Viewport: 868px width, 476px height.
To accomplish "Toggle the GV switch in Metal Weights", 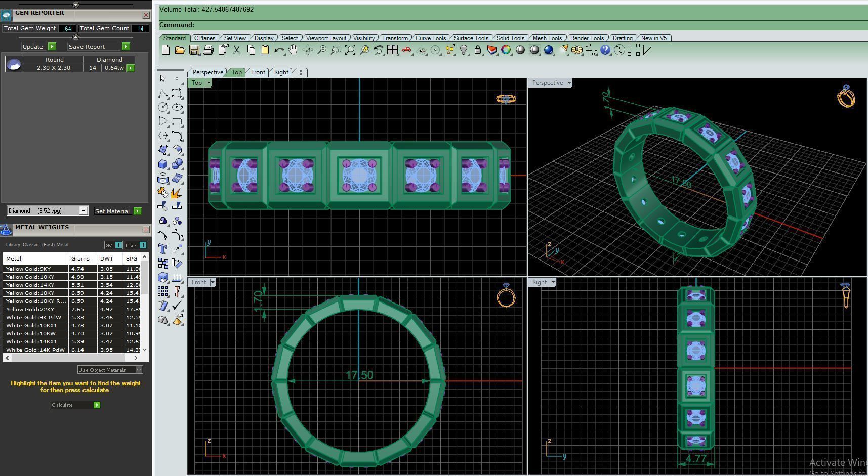I will [x=113, y=245].
